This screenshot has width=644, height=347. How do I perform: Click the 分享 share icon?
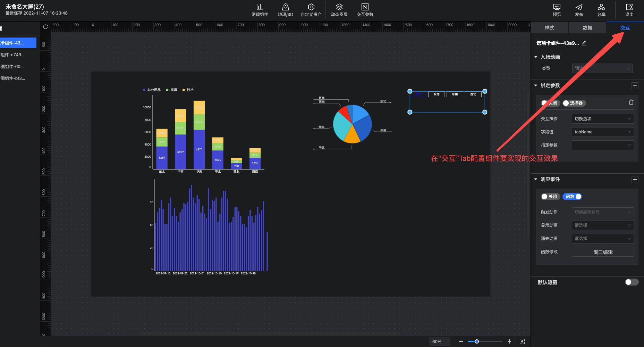coord(601,7)
